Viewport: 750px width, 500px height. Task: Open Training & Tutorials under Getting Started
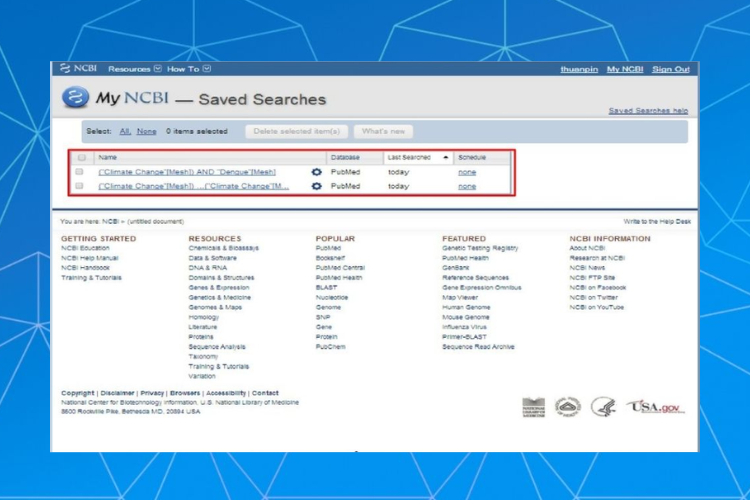point(91,278)
